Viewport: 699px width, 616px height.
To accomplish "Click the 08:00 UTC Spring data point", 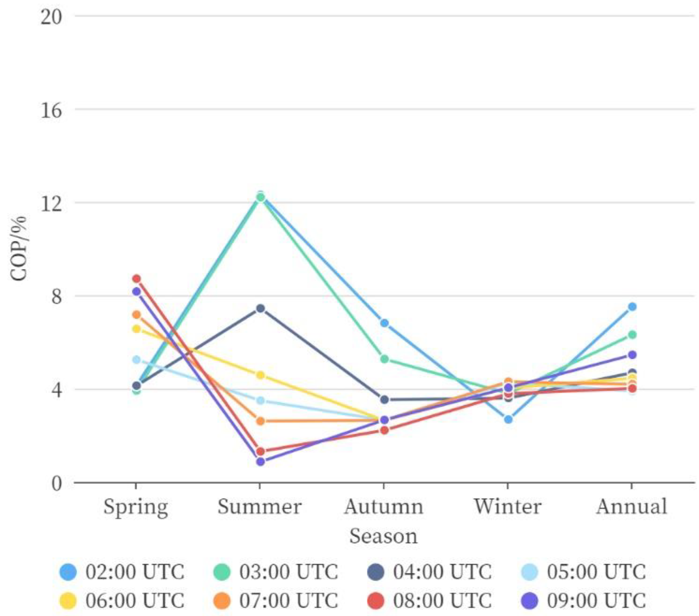I will click(136, 279).
